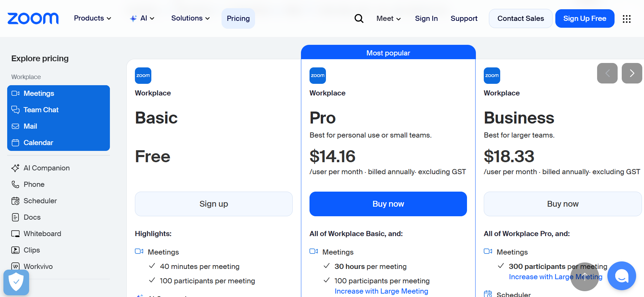Click the Workvivo icon in sidebar

click(x=15, y=267)
